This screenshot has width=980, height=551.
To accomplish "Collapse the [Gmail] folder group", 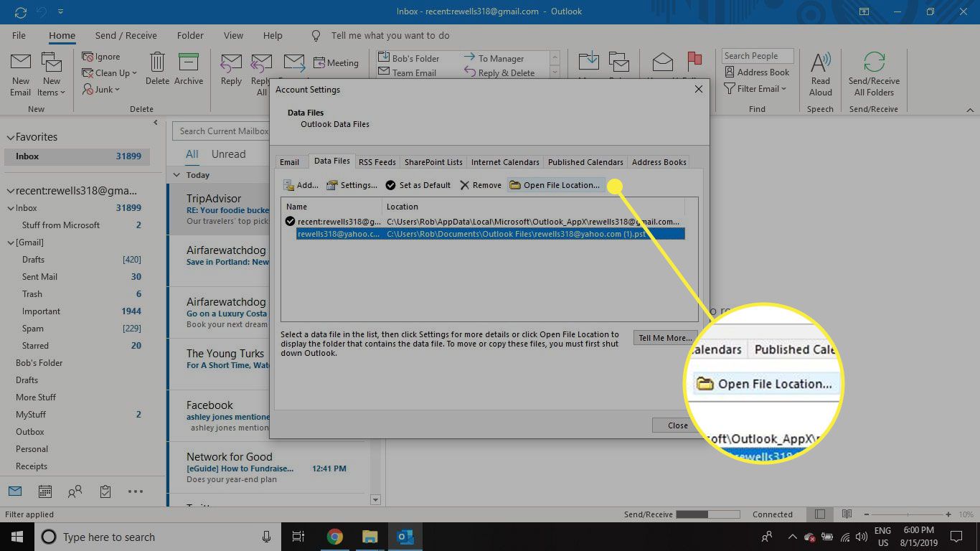I will [11, 242].
